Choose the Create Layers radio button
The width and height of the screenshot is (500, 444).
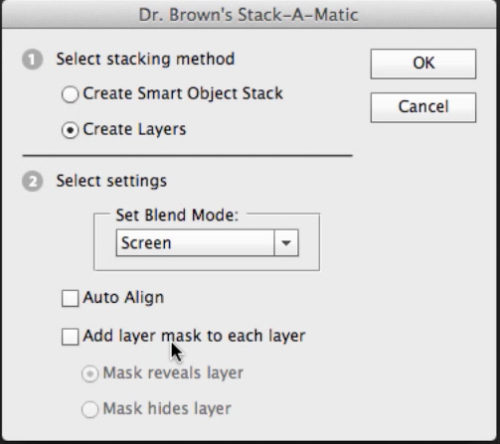click(70, 130)
